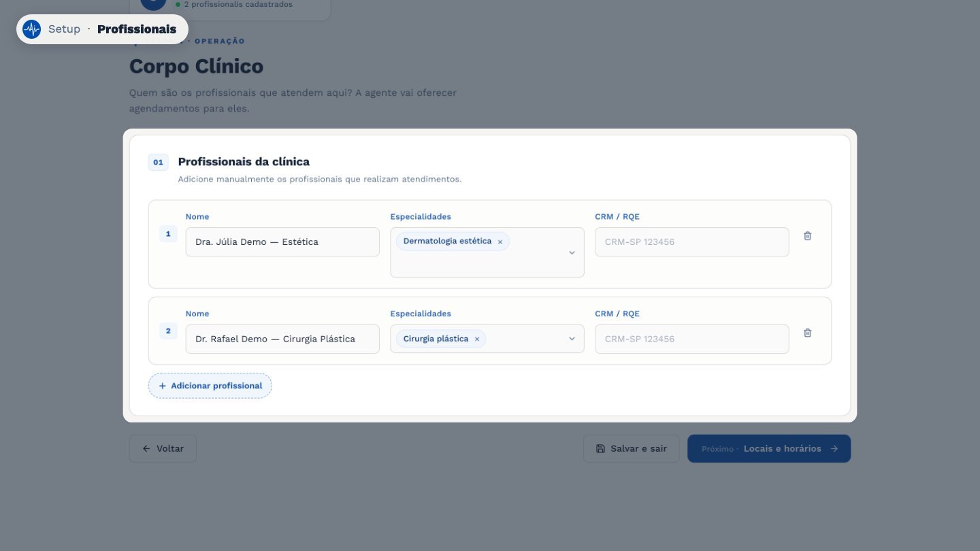Expand specialties dropdown for Dr. Rafael
This screenshot has height=551, width=980.
coord(572,339)
